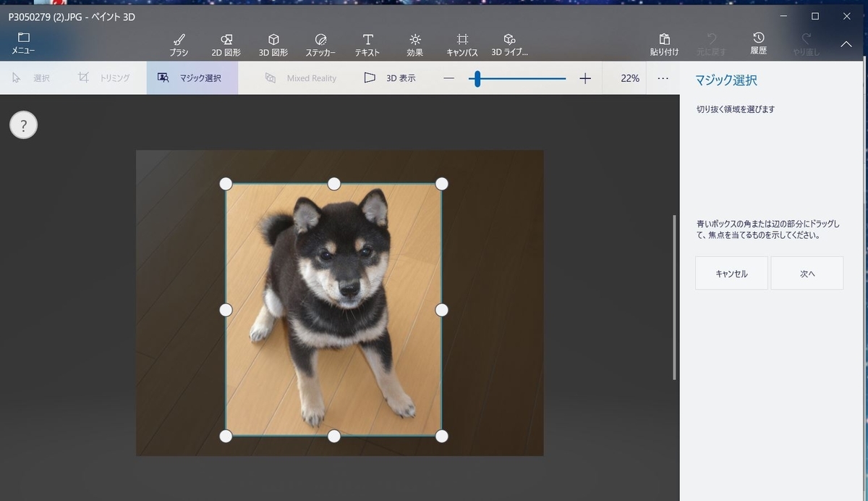
Task: Zoom in with the plus button
Action: [x=585, y=78]
